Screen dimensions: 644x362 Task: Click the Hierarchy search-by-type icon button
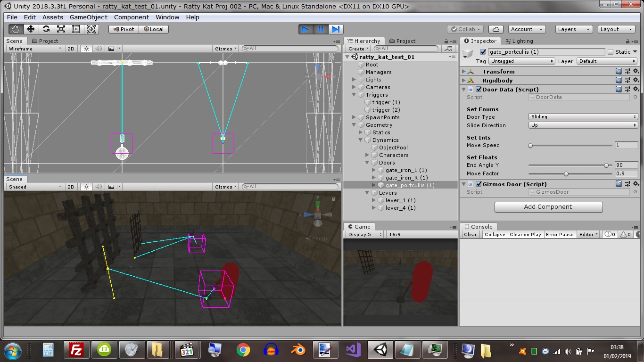pyautogui.click(x=448, y=49)
